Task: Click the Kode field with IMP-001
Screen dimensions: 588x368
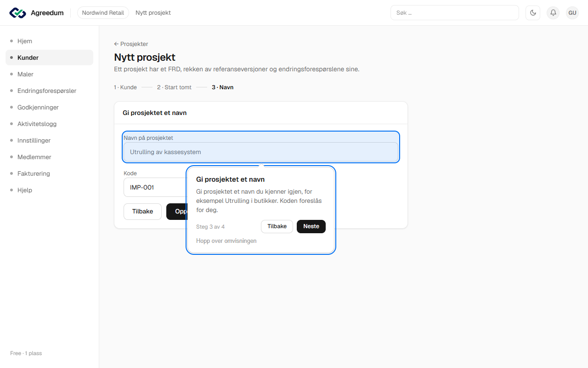Action: 154,187
